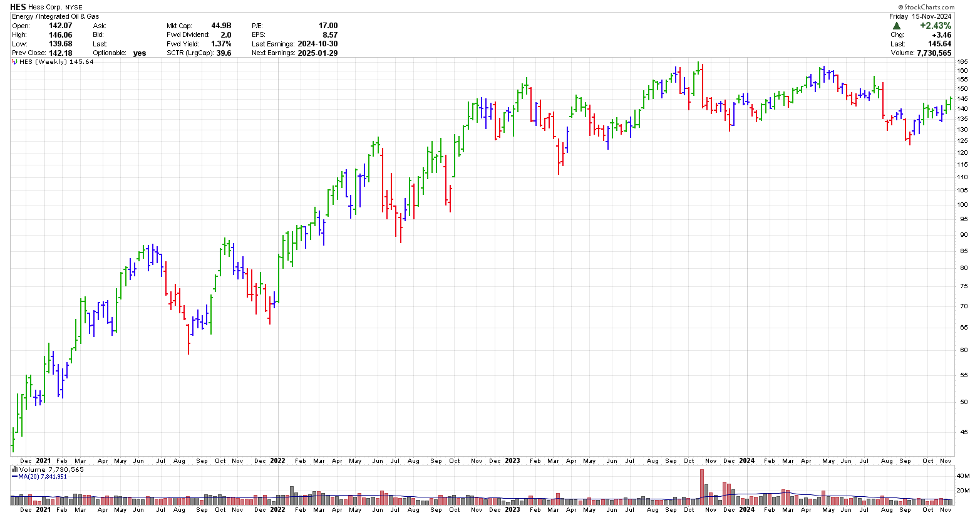Screen dimensions: 980x515
Task: Click the 40M volume axis label
Action: (x=963, y=476)
